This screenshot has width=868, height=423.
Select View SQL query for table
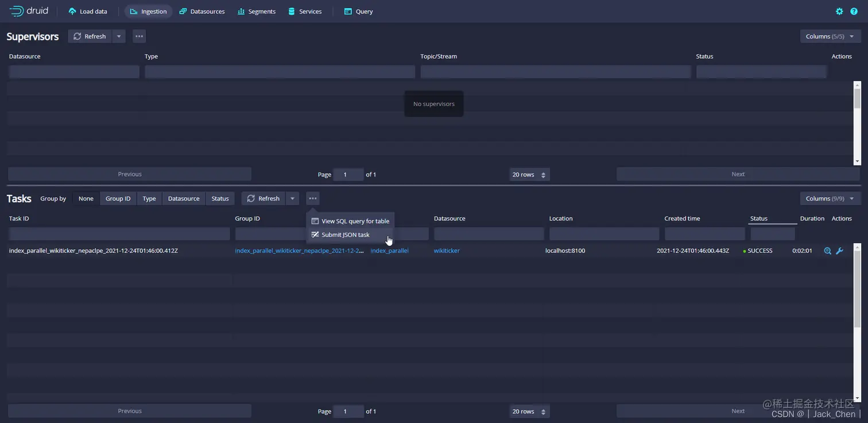(350, 221)
